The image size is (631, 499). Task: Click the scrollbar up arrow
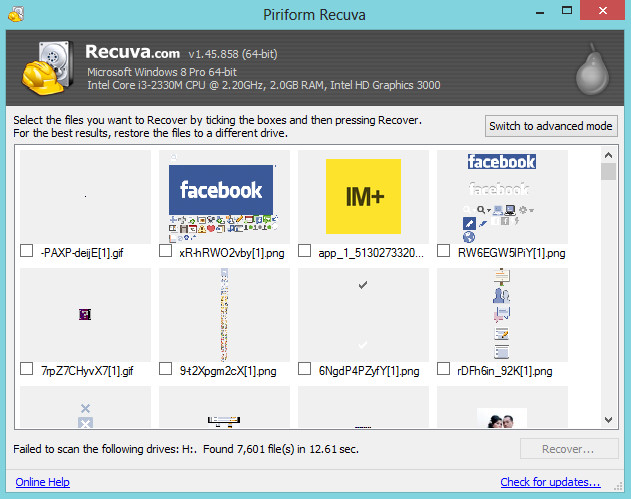[x=608, y=155]
